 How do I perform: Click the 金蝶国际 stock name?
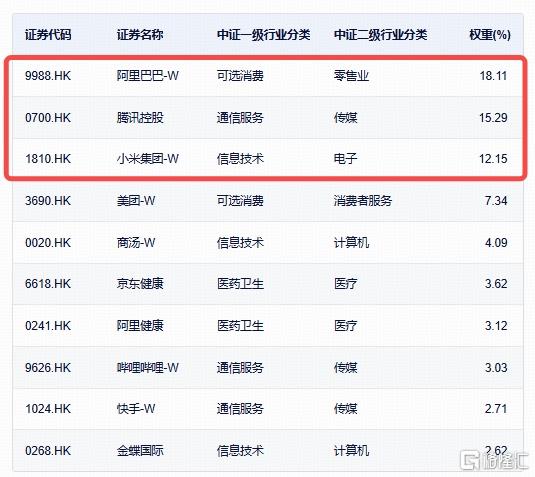point(140,451)
